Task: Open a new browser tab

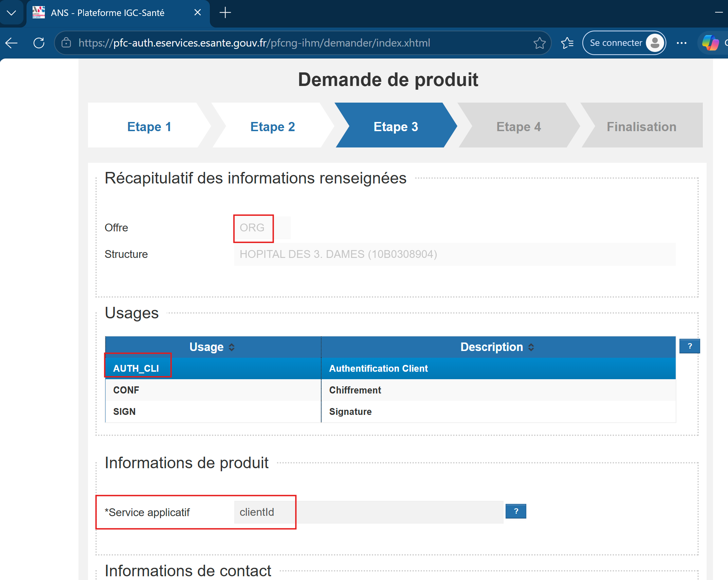Action: coord(225,13)
